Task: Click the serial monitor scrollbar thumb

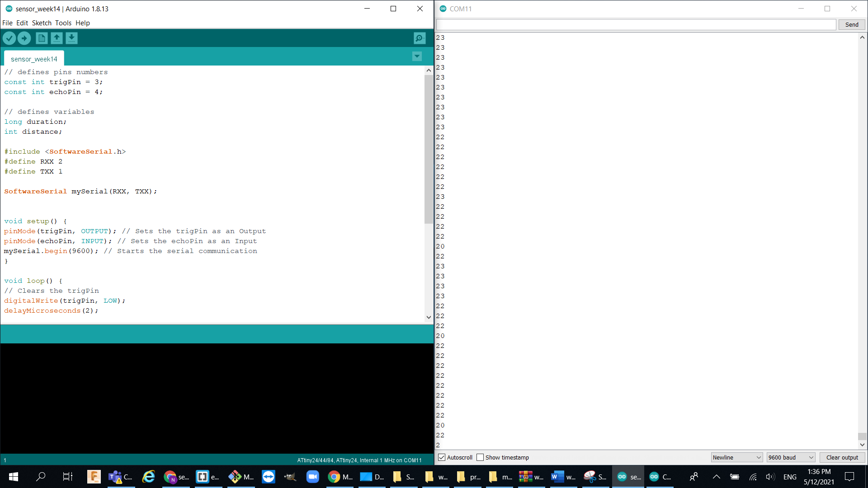Action: click(x=862, y=436)
